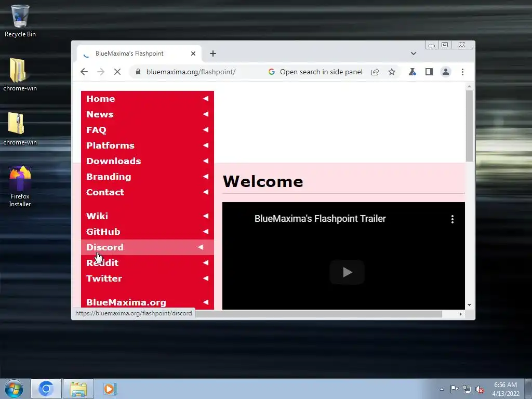The width and height of the screenshot is (532, 399).
Task: Open Chrome three-dot menu
Action: (x=462, y=72)
